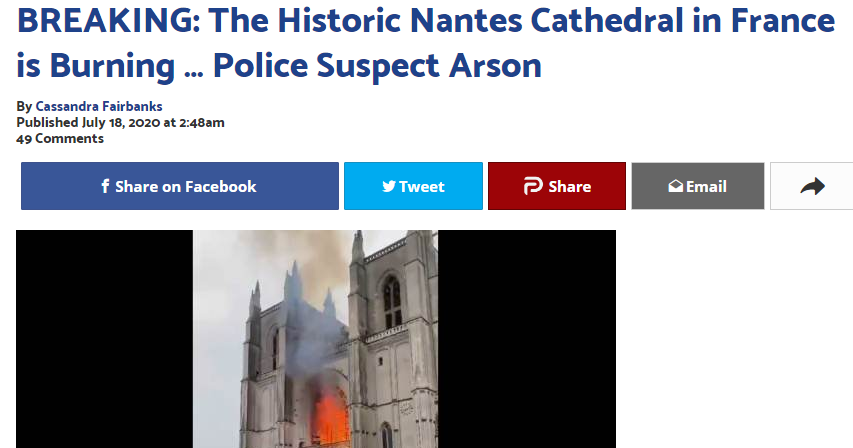Image resolution: width=853 pixels, height=448 pixels.
Task: Play the burning cathedral video
Action: pyautogui.click(x=316, y=339)
